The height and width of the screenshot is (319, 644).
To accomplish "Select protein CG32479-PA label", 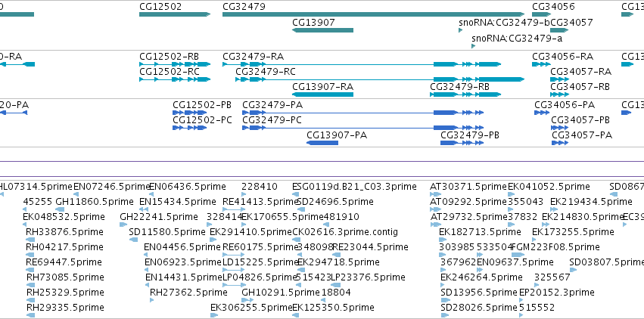I will (x=272, y=105).
